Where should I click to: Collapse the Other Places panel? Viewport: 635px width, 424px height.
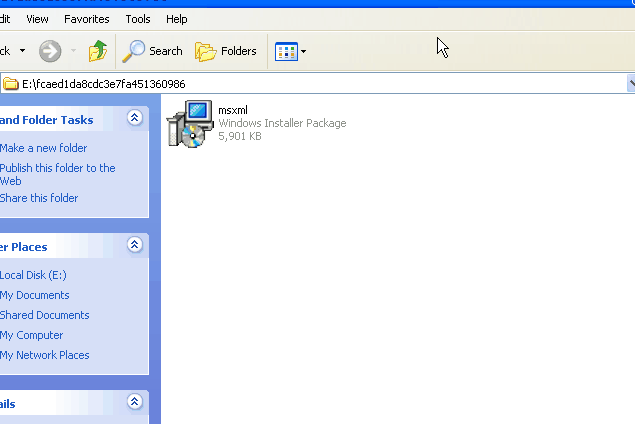[134, 245]
